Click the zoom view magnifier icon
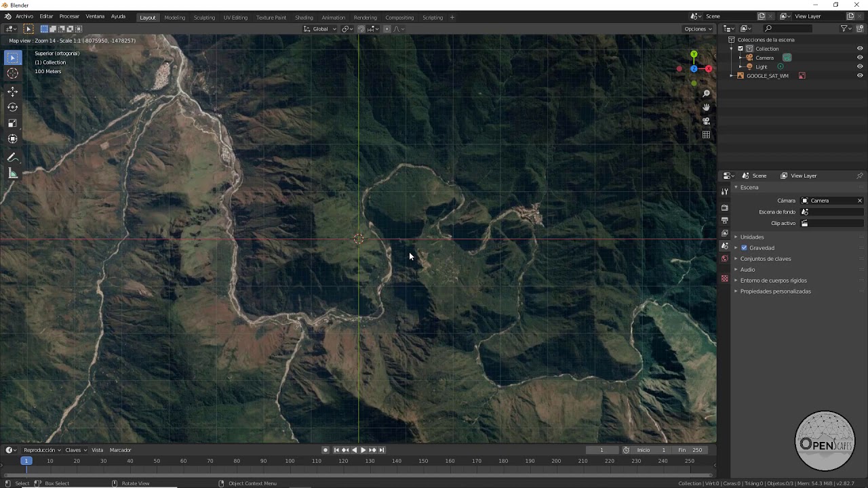Viewport: 868px width, 488px height. (x=706, y=94)
